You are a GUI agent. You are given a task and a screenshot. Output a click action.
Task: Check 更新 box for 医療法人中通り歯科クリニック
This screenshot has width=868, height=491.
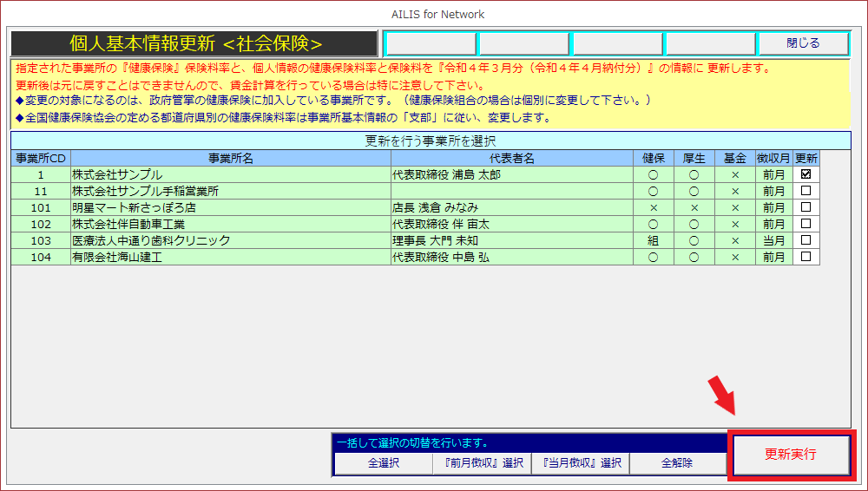click(x=806, y=240)
